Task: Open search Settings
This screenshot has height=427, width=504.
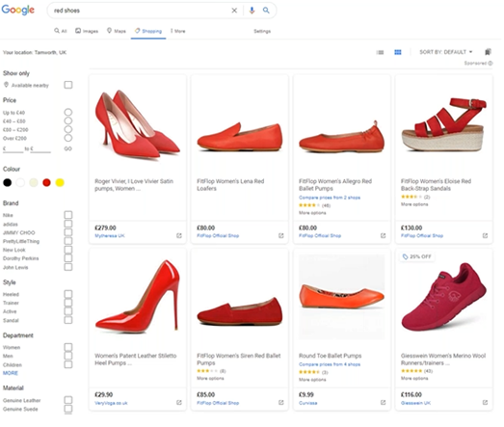Action: pos(262,31)
